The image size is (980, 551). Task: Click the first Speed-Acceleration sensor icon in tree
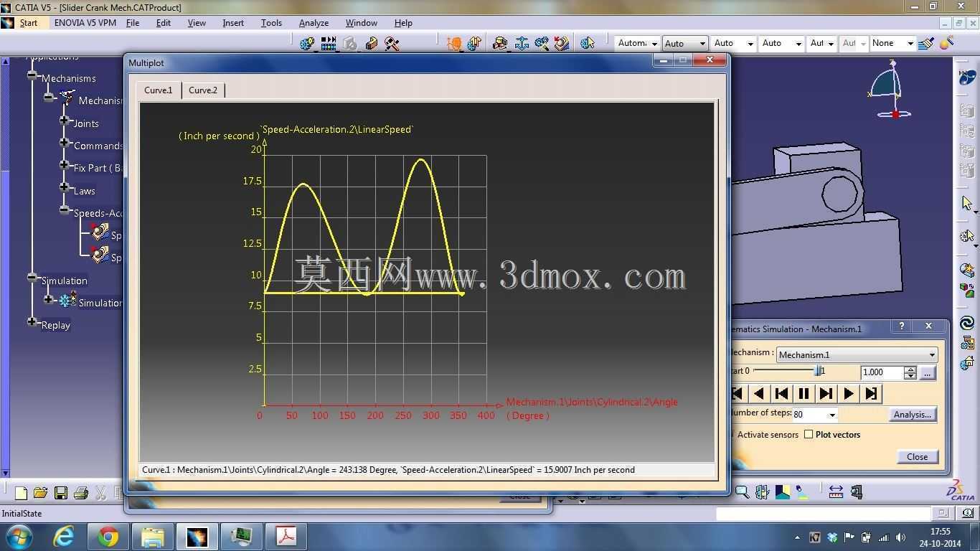[x=100, y=232]
